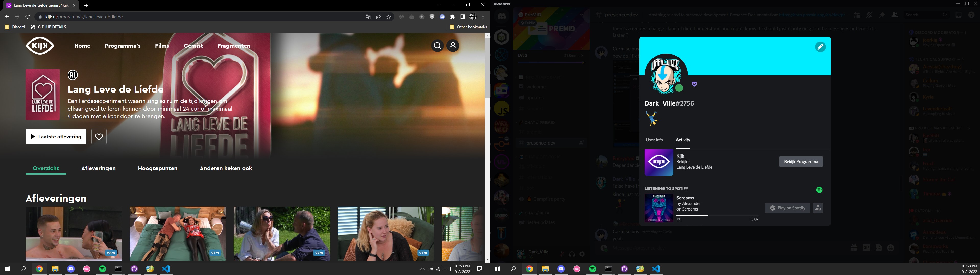Toggle Chrome side panel
Viewport: 980px width, 275px height.
point(463,17)
